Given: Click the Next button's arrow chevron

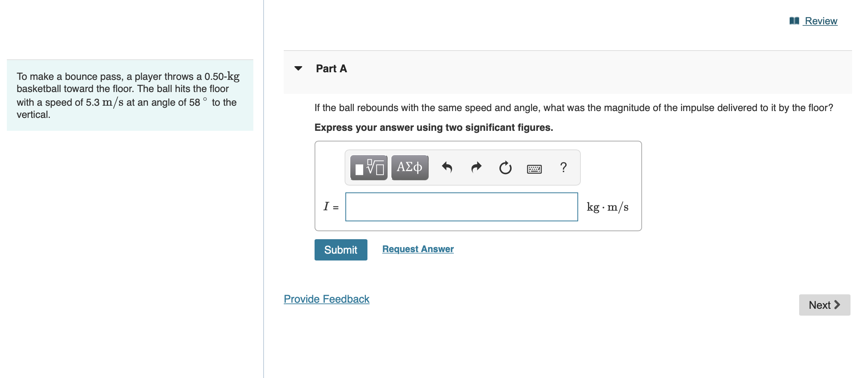Looking at the screenshot, I should point(836,305).
